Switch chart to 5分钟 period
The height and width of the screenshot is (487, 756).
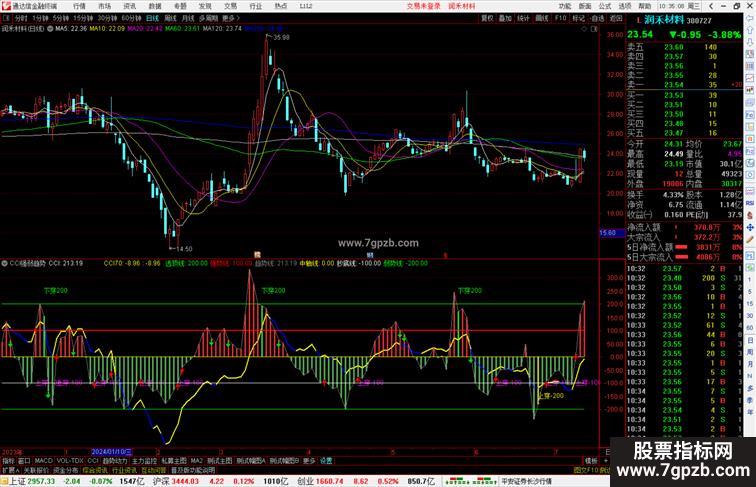(61, 18)
